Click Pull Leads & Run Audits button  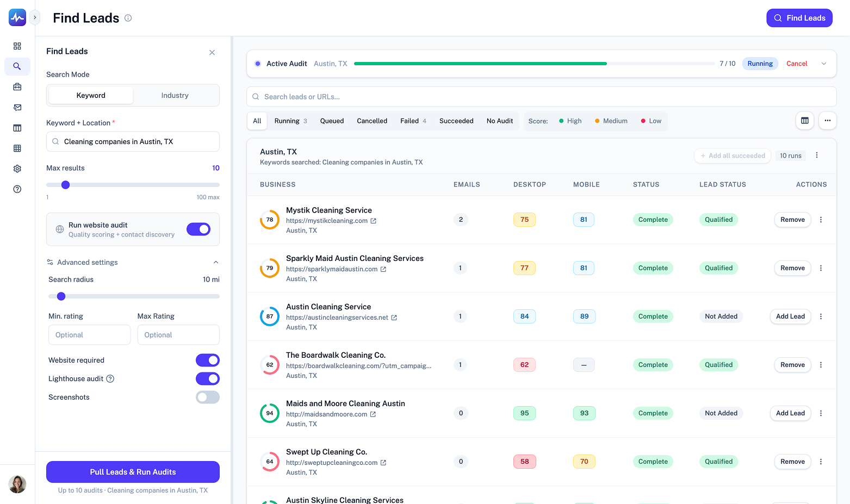pyautogui.click(x=133, y=472)
